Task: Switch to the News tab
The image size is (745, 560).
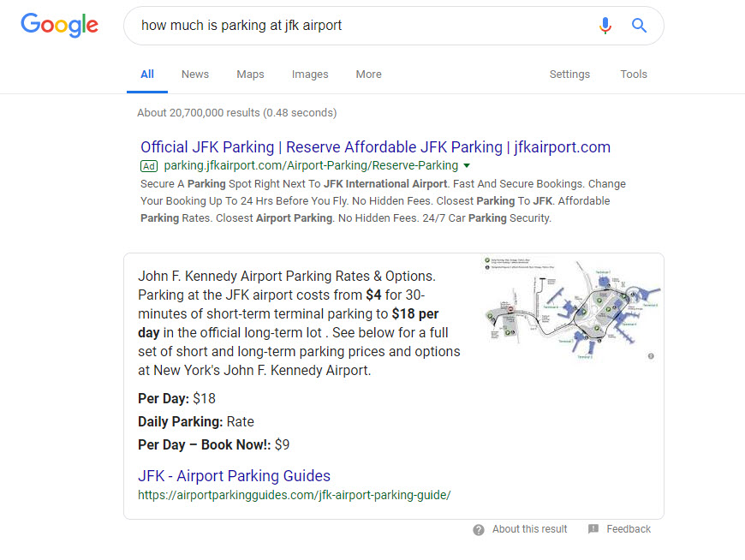Action: (195, 74)
